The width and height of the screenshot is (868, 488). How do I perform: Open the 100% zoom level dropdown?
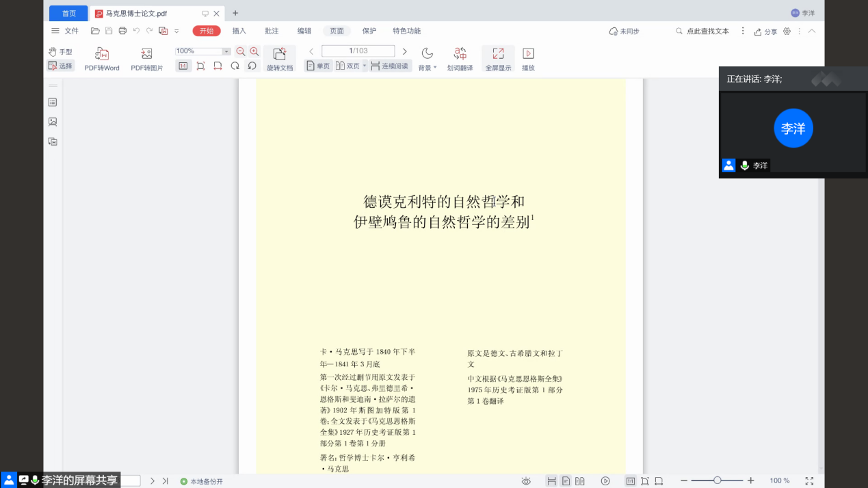coord(226,51)
